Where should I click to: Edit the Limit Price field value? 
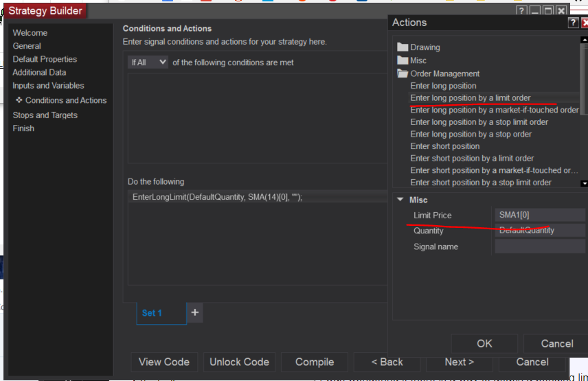[540, 215]
